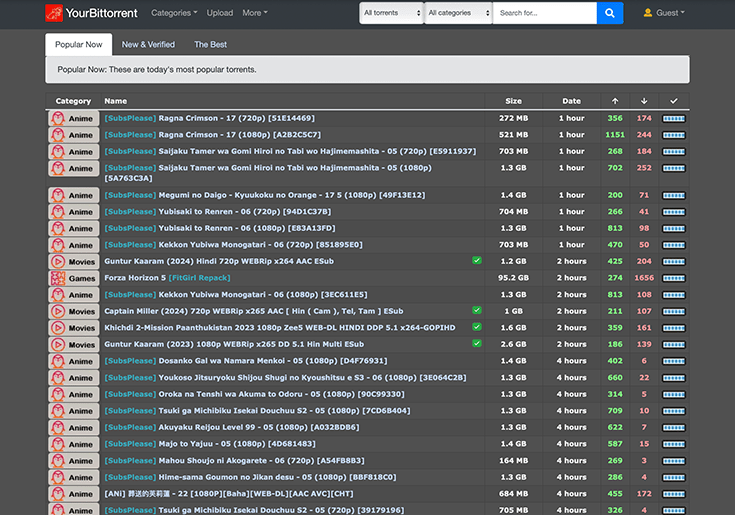The height and width of the screenshot is (515, 735).
Task: Click the 1151 seeders value
Action: click(x=615, y=135)
